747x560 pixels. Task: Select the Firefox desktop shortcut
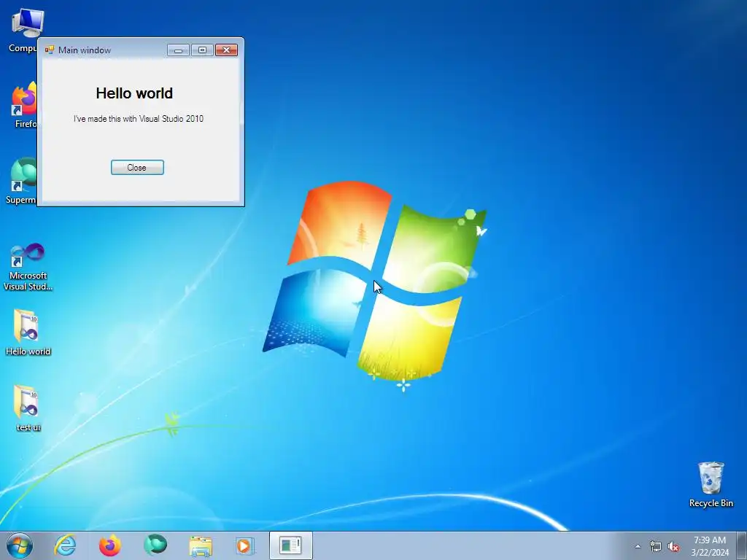click(24, 105)
